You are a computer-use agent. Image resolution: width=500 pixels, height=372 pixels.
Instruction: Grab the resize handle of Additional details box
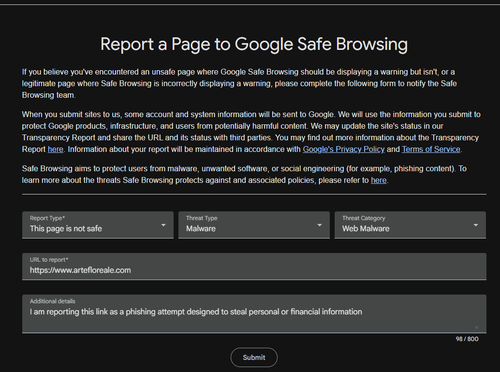(476, 327)
